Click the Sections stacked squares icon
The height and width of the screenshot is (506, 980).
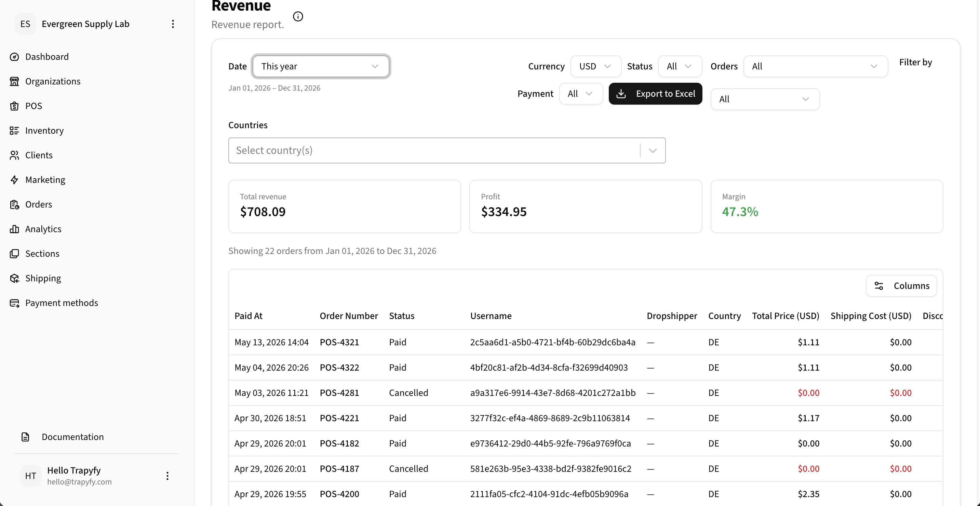(14, 254)
